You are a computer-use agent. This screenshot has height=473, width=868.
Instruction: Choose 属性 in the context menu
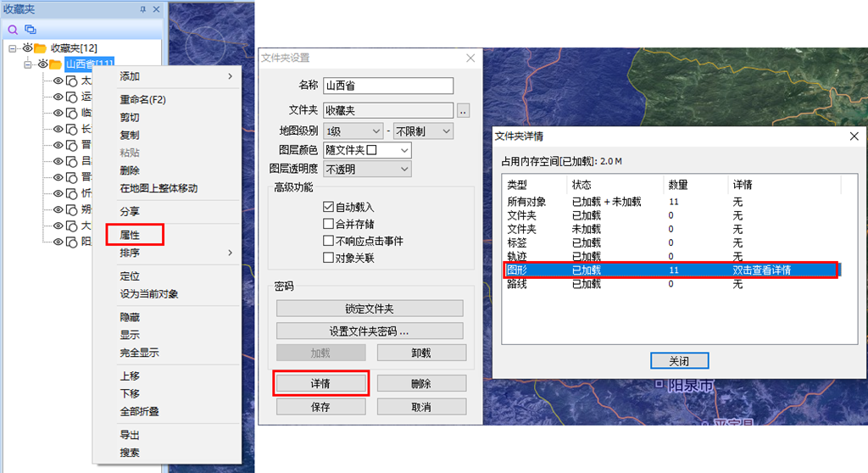[130, 234]
